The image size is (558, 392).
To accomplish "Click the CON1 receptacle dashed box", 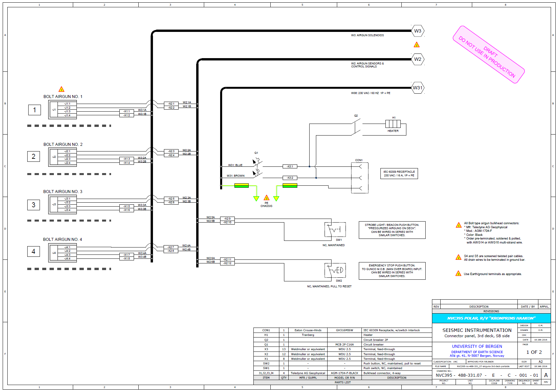I will point(359,178).
